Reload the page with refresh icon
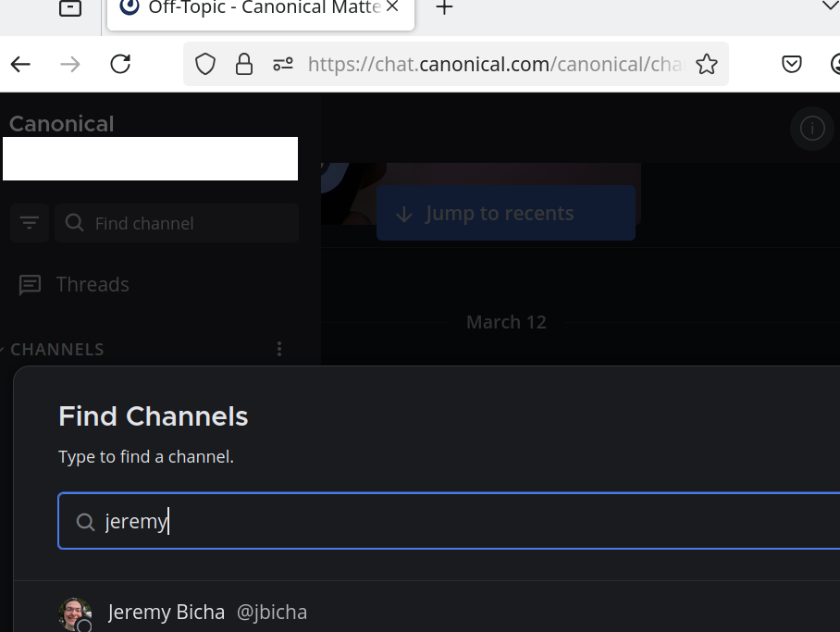Image resolution: width=840 pixels, height=632 pixels. [x=120, y=65]
